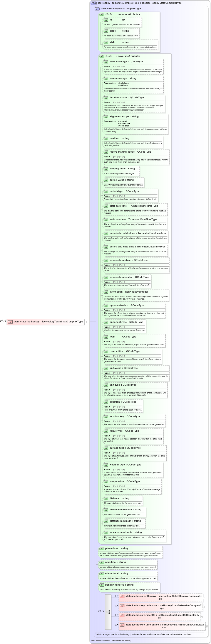Screen dimensions: 211x644
Task: Select unit-type : QCodeType
Action: 123,385
